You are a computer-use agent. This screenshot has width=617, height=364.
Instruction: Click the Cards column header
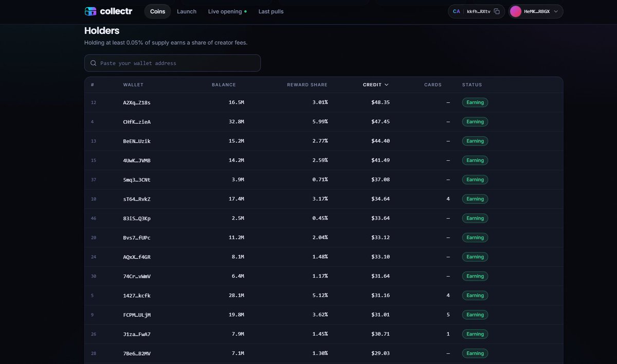point(433,85)
